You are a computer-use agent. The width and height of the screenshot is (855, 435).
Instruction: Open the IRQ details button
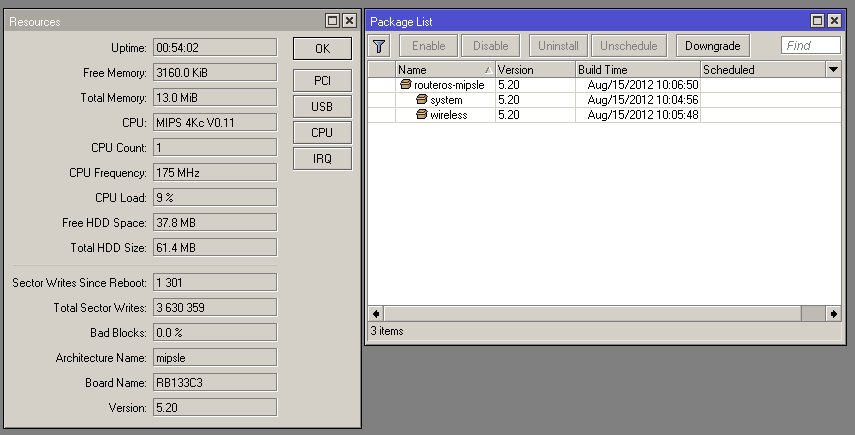[x=322, y=159]
